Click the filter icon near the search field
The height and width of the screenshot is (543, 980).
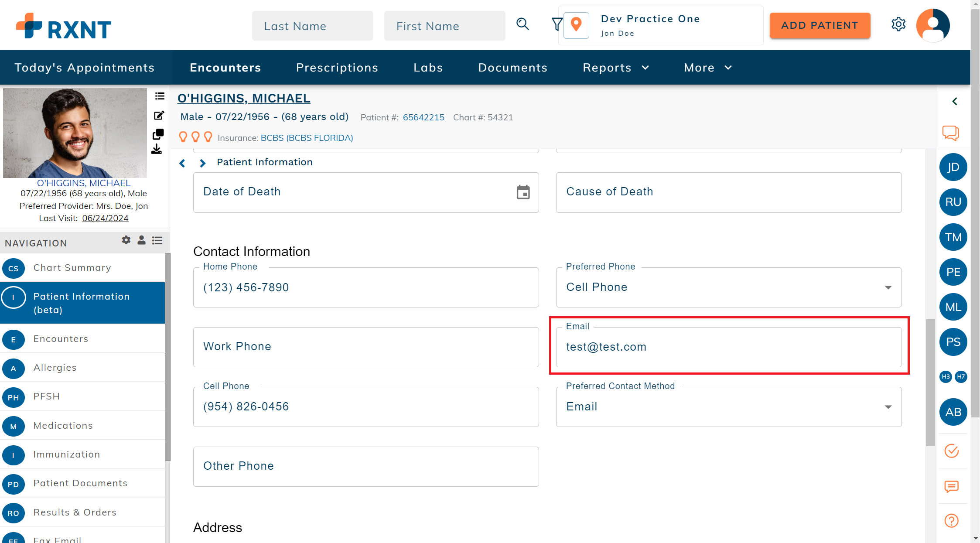(557, 25)
